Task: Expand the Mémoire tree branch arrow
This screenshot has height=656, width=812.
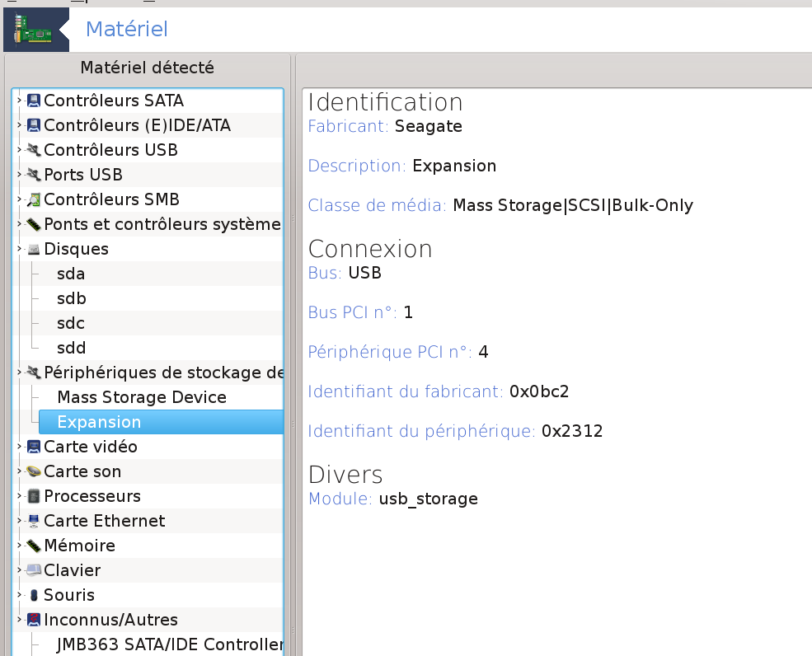Action: point(19,546)
